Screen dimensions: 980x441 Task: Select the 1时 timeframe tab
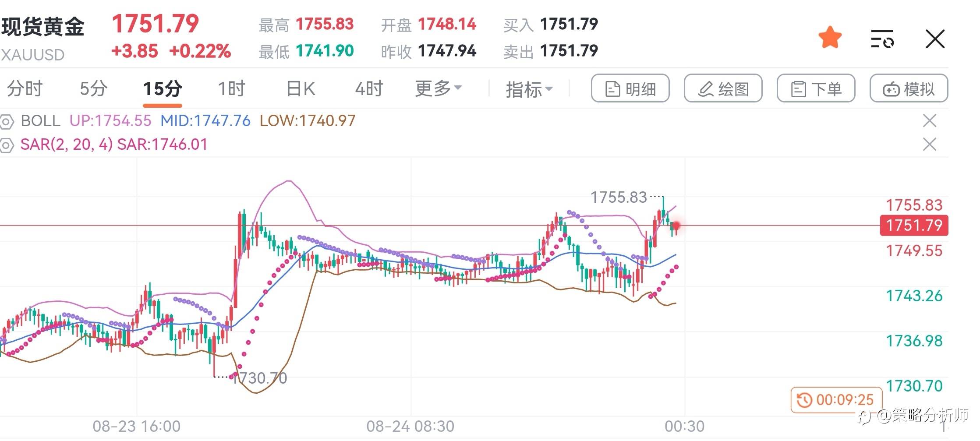pos(231,88)
